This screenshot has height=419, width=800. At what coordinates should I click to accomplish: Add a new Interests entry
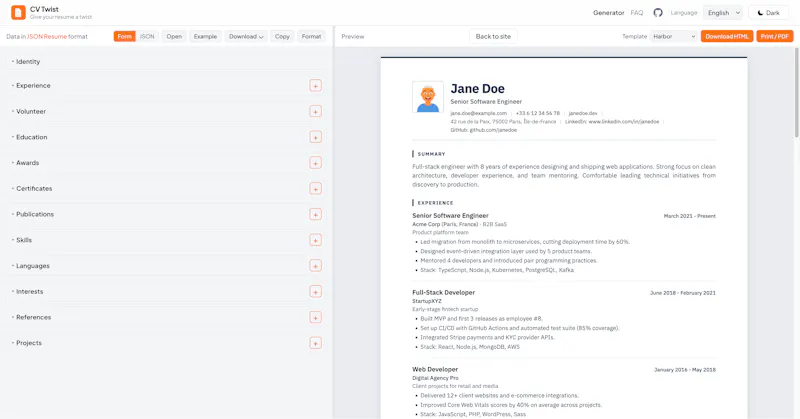[315, 291]
